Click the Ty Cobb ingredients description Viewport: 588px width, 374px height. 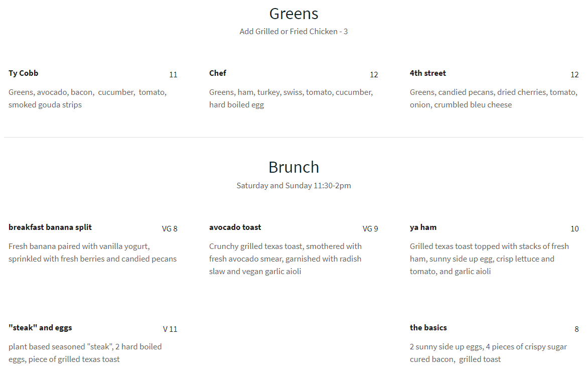coord(87,98)
